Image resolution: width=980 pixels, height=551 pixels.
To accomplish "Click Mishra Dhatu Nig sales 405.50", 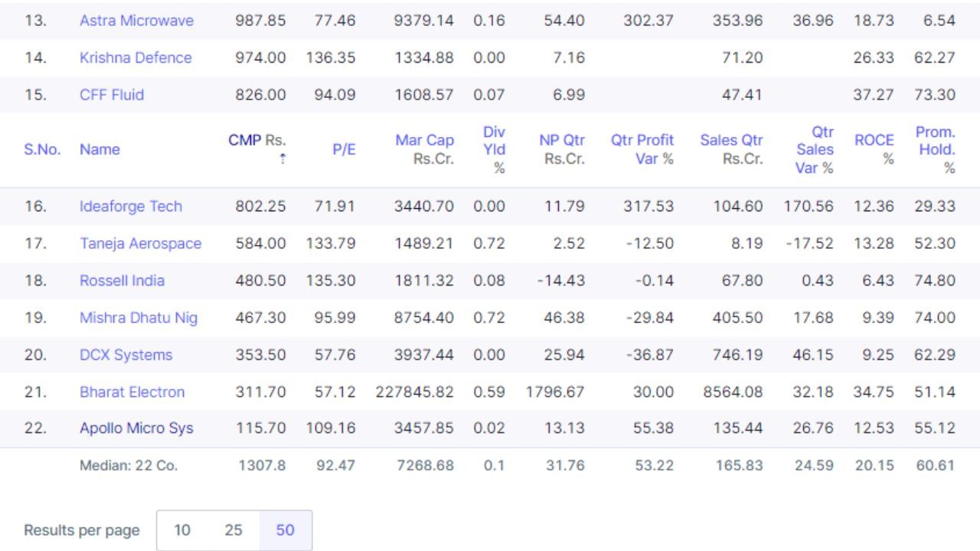I will [740, 318].
